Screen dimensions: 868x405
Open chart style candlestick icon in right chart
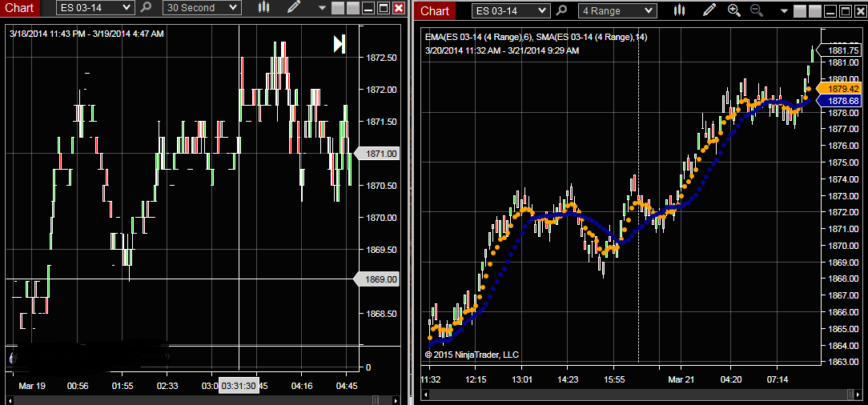pos(681,10)
